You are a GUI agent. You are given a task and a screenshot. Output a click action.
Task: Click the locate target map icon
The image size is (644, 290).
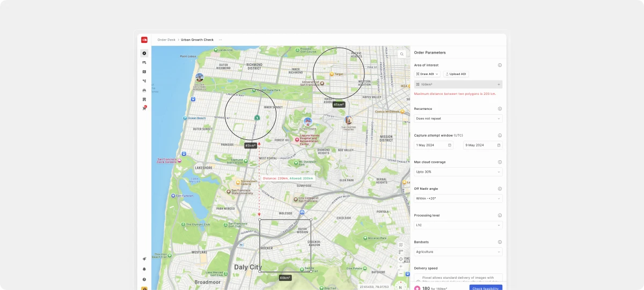[x=401, y=259]
